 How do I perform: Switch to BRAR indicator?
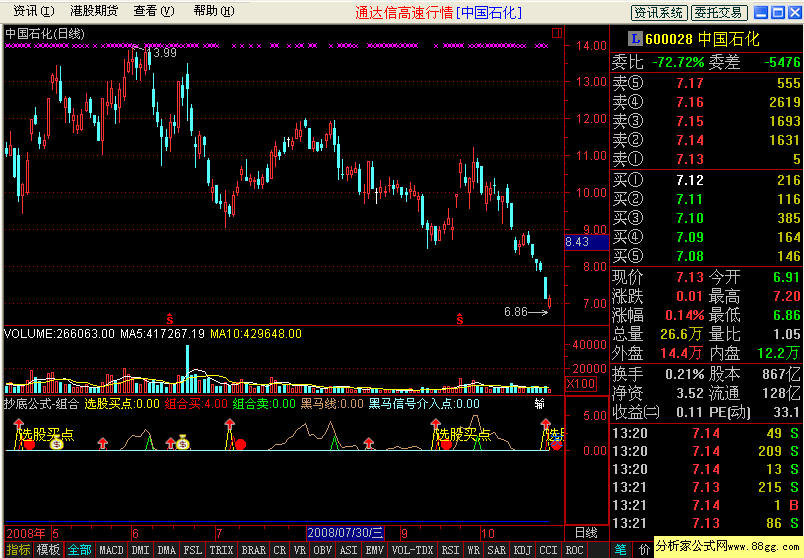[x=254, y=550]
